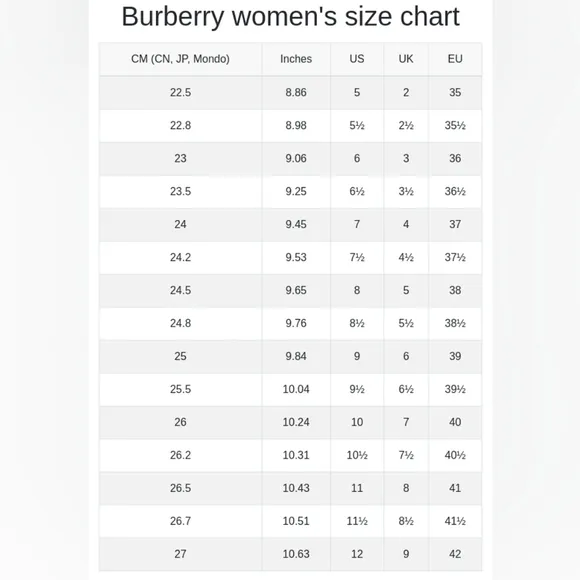Click the 22.5 cm cell
Screen dimensions: 580x580
point(181,92)
